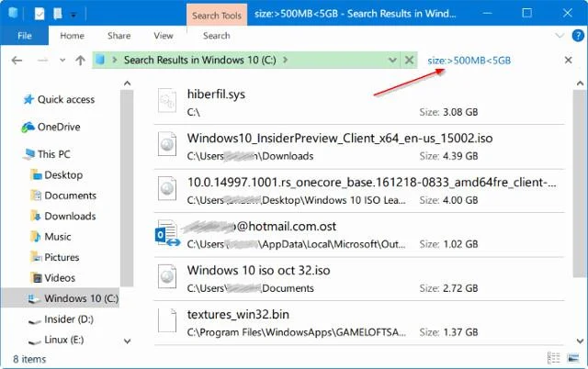Go up one folder level
Image resolution: width=588 pixels, height=369 pixels.
pos(80,61)
